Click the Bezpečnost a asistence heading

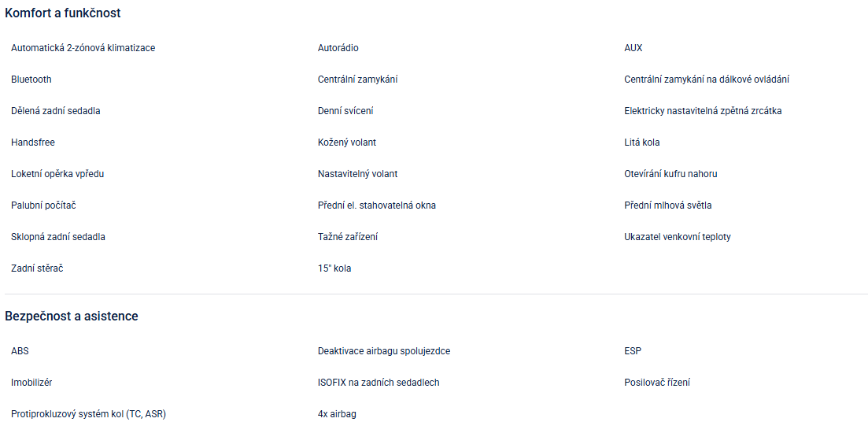click(x=72, y=316)
